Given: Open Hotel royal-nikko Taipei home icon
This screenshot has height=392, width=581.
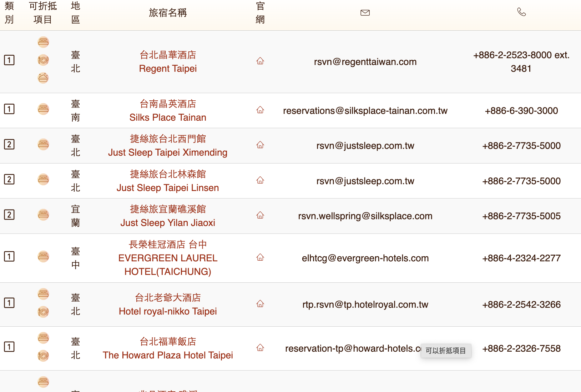Looking at the screenshot, I should coord(260,304).
